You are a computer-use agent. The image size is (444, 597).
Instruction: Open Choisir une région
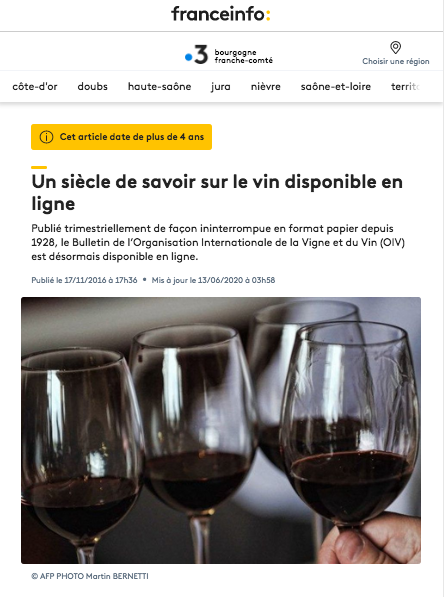click(396, 61)
